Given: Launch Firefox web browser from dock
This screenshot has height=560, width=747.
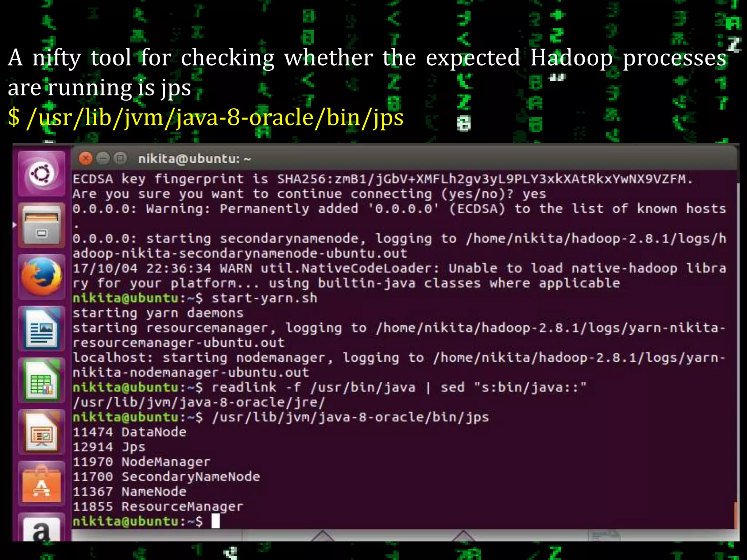Looking at the screenshot, I should 41,277.
